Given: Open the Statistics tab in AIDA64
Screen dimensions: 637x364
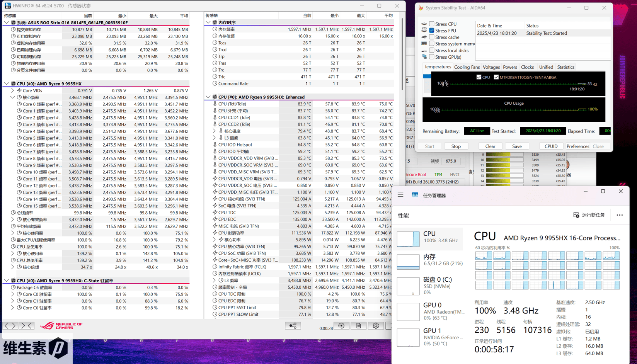Looking at the screenshot, I should click(x=565, y=67).
